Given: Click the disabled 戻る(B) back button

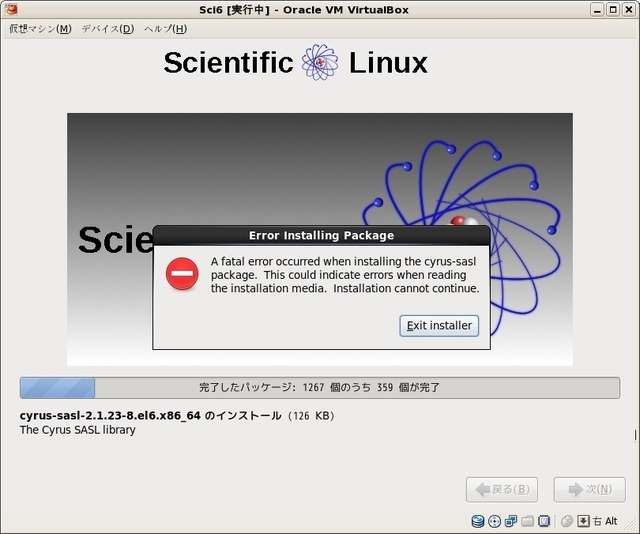Looking at the screenshot, I should [502, 490].
